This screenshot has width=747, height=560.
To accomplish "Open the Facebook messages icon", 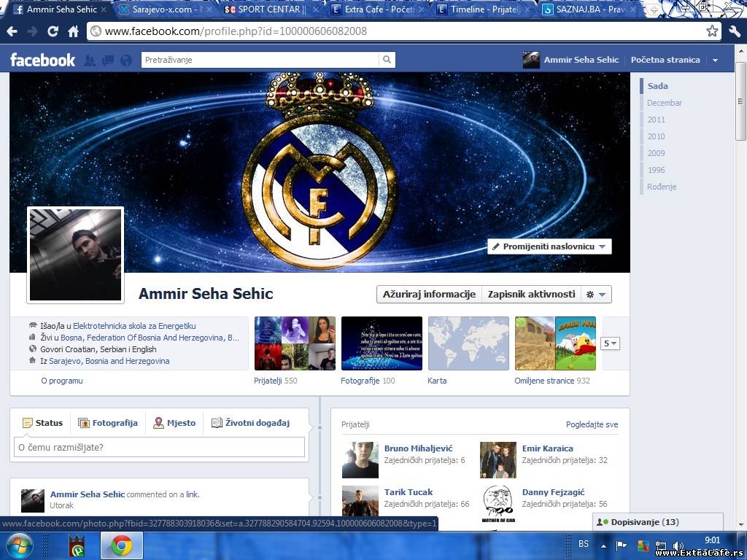I will coord(108,61).
